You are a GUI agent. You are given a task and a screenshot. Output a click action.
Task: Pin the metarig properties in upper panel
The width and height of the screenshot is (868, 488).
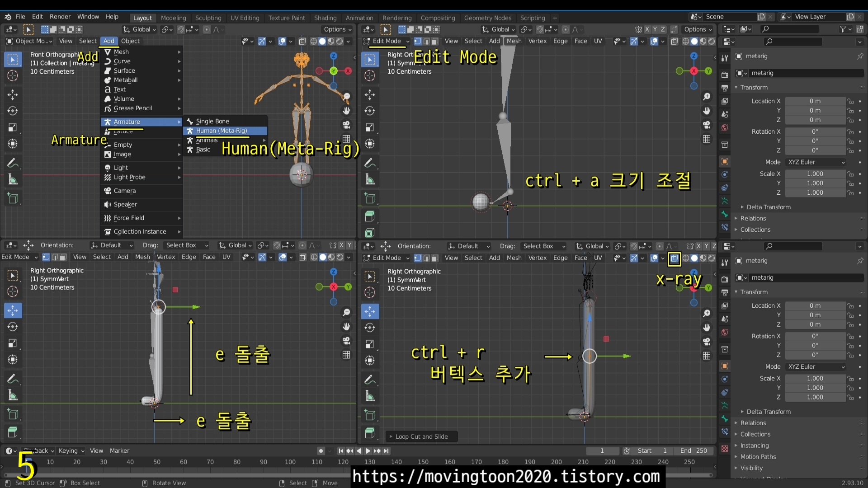coord(860,56)
